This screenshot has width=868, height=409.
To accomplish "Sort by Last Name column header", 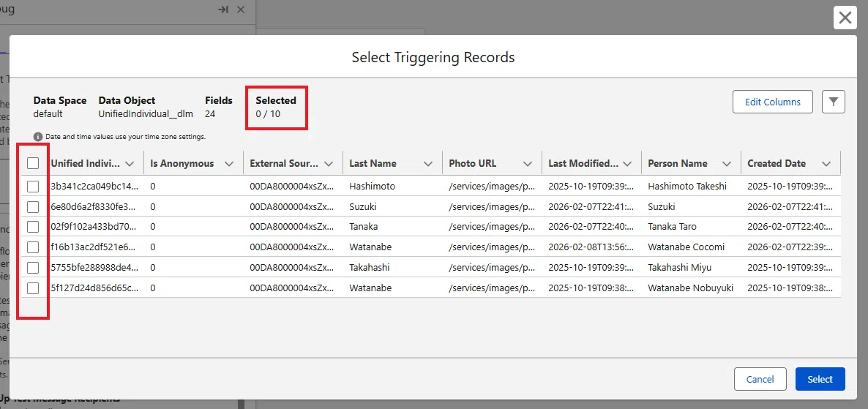I will [x=373, y=163].
